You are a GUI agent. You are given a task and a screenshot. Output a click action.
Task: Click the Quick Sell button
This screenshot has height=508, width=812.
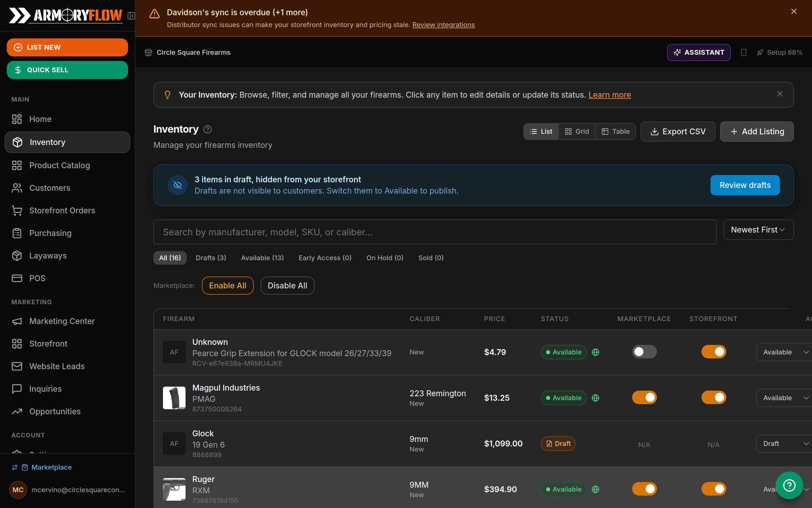tap(67, 70)
